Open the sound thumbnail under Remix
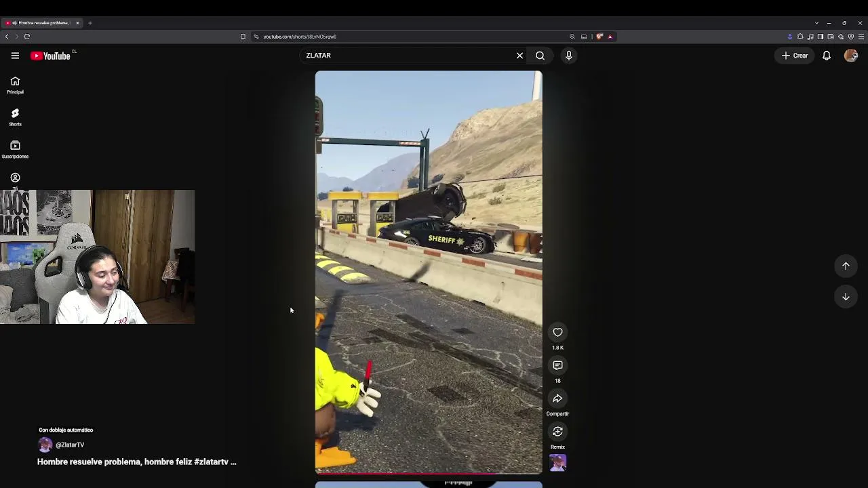The height and width of the screenshot is (488, 868). point(557,462)
